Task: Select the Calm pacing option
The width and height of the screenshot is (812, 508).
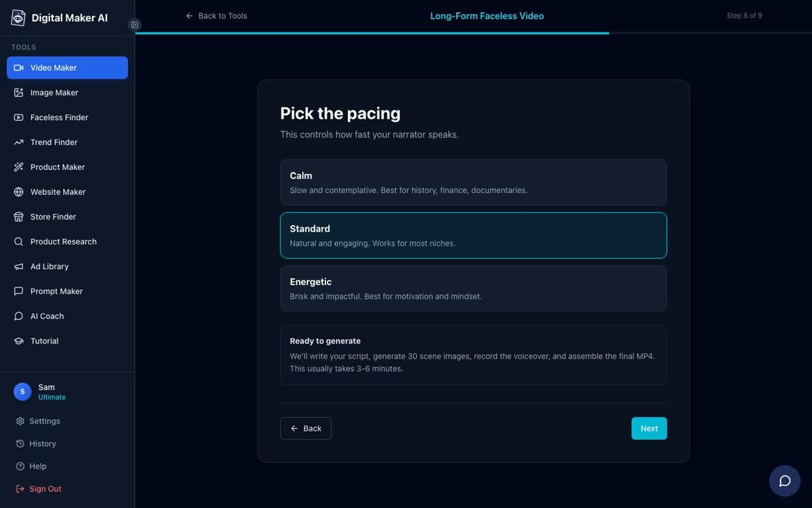Action: pyautogui.click(x=474, y=182)
